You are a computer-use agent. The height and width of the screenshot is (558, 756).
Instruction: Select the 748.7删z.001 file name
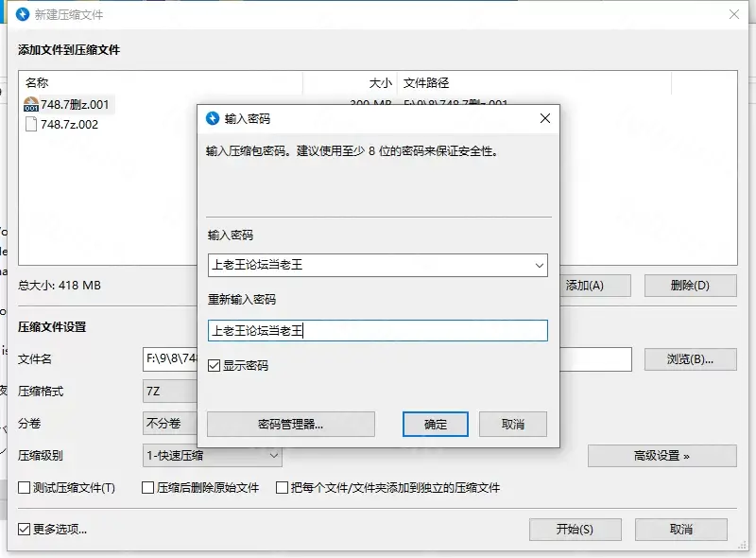(75, 104)
